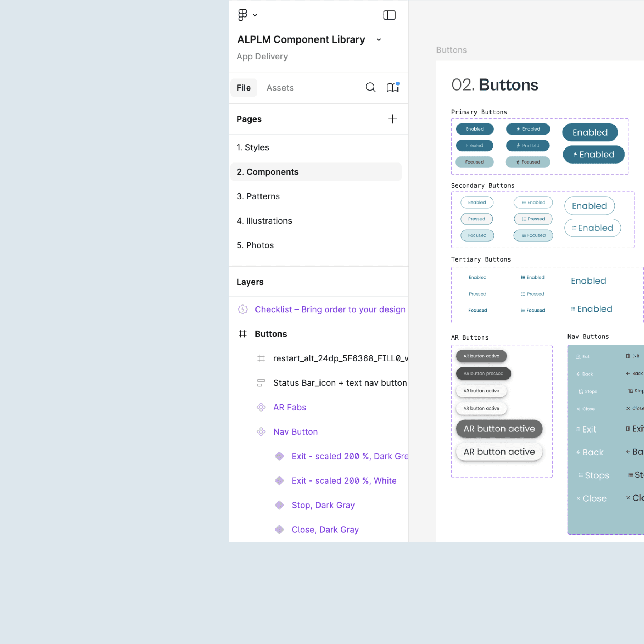Viewport: 644px width, 644px height.
Task: Select the AR Buttons section label
Action: click(x=469, y=337)
